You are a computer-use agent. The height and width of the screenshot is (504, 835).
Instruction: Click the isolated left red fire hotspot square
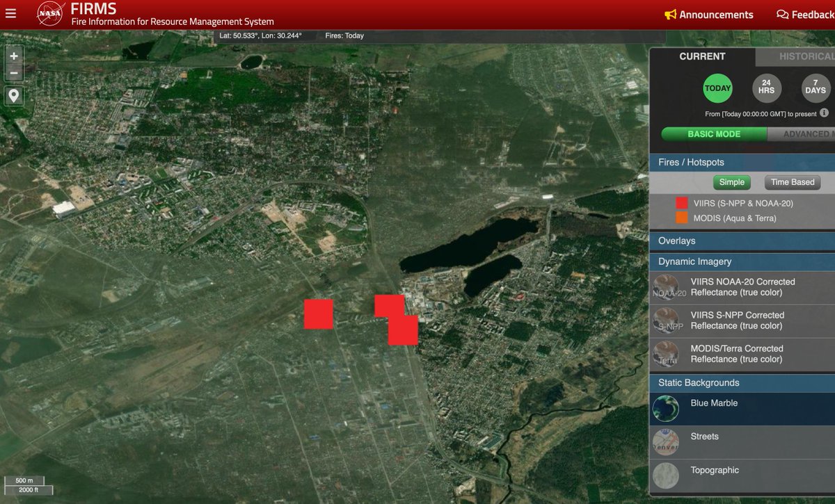pyautogui.click(x=319, y=314)
